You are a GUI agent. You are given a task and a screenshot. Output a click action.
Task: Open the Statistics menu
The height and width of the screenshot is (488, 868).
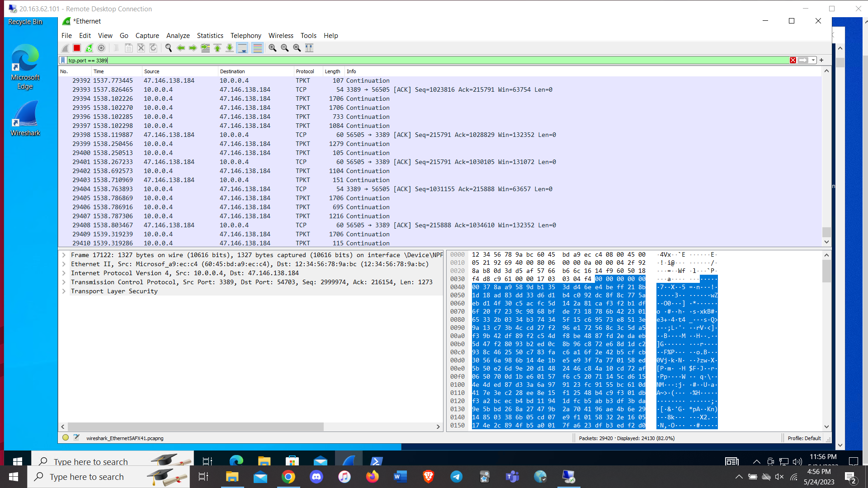click(x=210, y=36)
